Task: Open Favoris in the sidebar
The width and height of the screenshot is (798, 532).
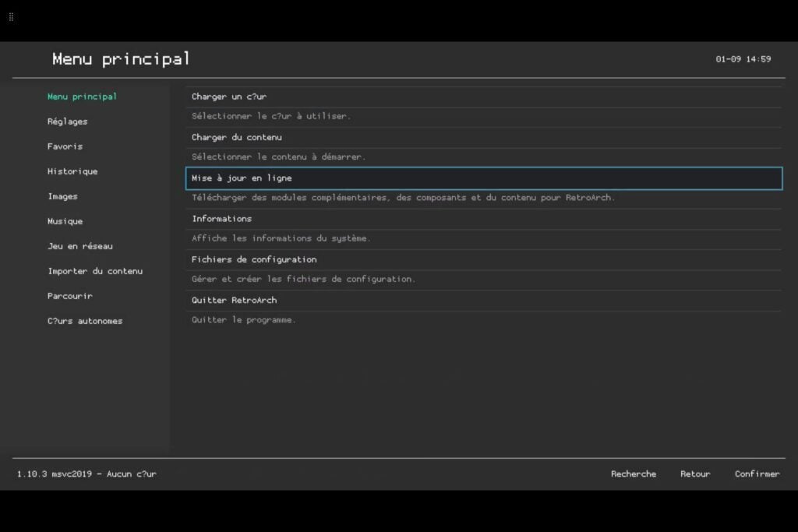Action: (65, 146)
